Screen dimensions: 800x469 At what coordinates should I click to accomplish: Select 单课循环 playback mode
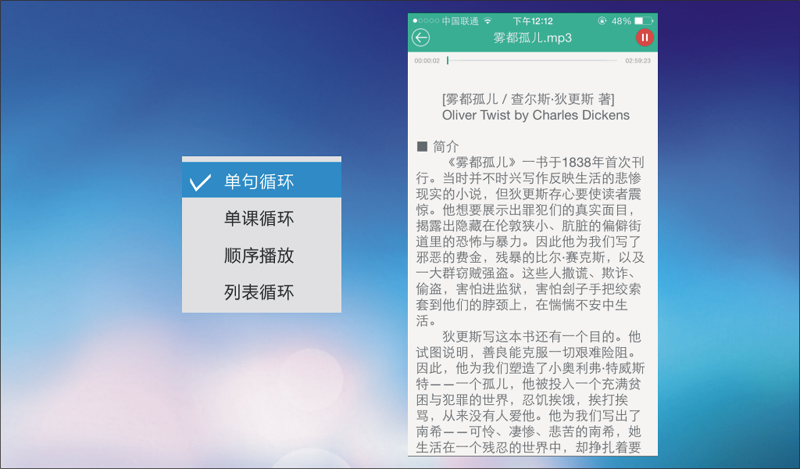[x=262, y=218]
